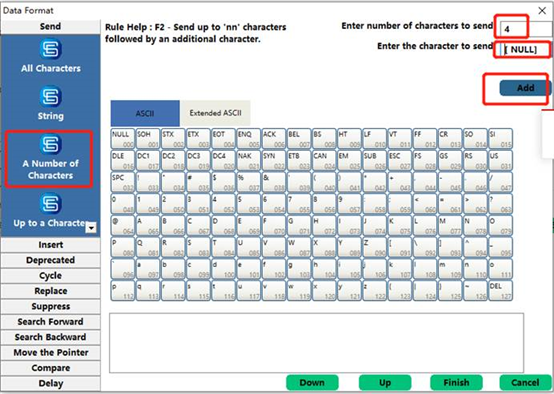This screenshot has height=394, width=554.
Task: Pick the NULL 000 ASCII key
Action: [x=123, y=139]
